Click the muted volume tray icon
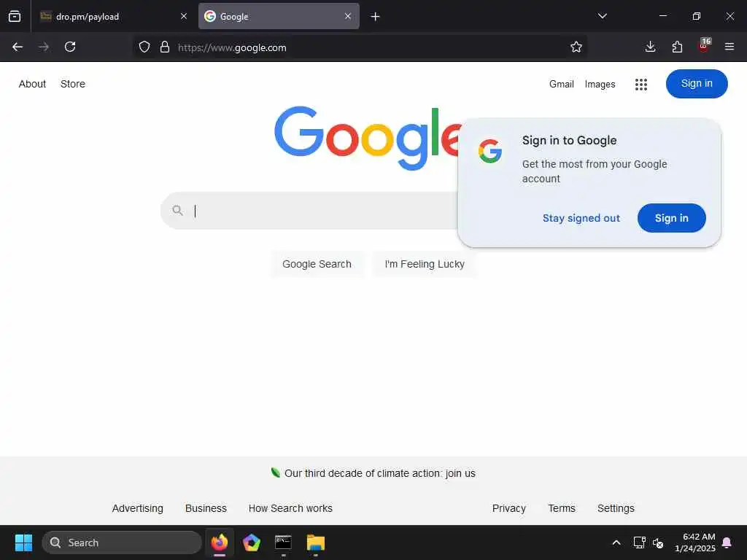747x560 pixels. point(659,542)
